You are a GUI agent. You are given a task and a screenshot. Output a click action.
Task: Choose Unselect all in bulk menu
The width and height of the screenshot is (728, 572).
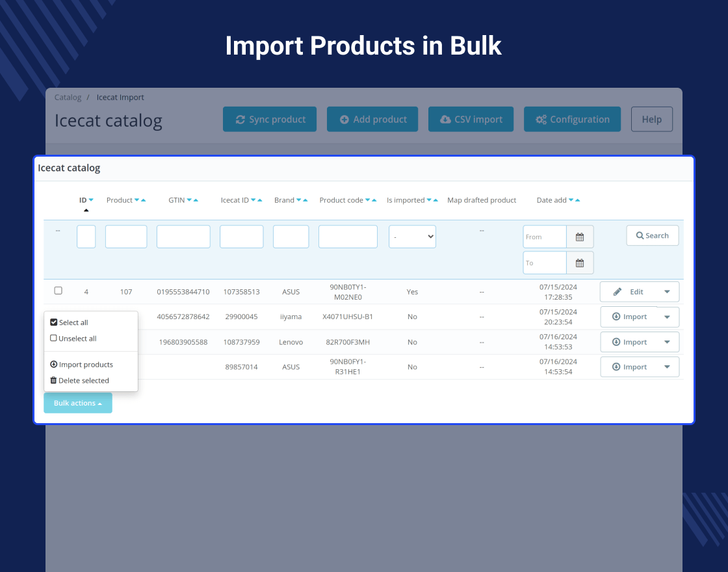pyautogui.click(x=73, y=339)
